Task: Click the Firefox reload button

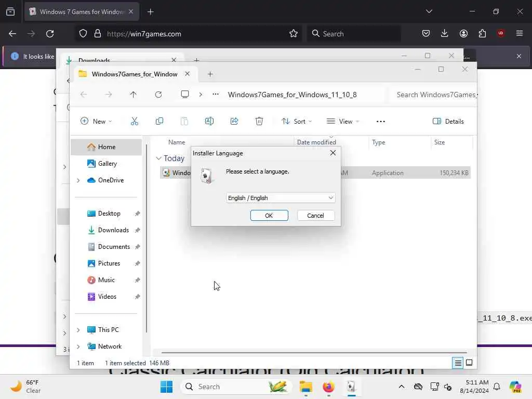Action: coord(50,34)
